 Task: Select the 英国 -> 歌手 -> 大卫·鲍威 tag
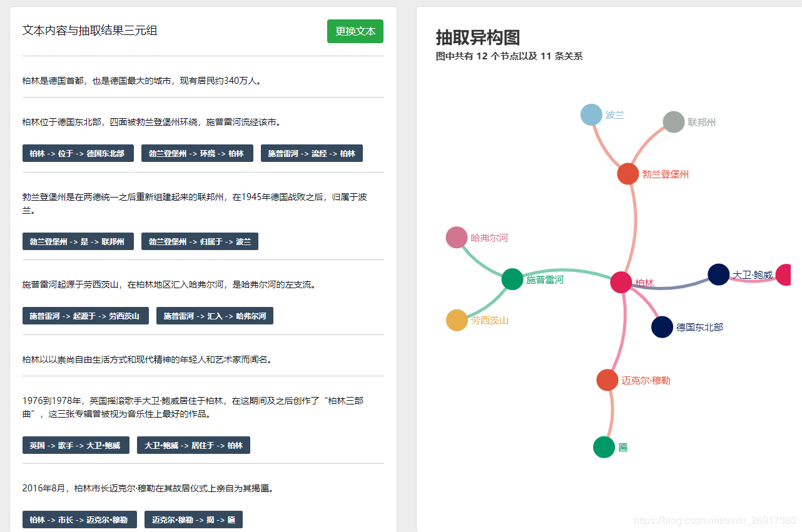[76, 446]
